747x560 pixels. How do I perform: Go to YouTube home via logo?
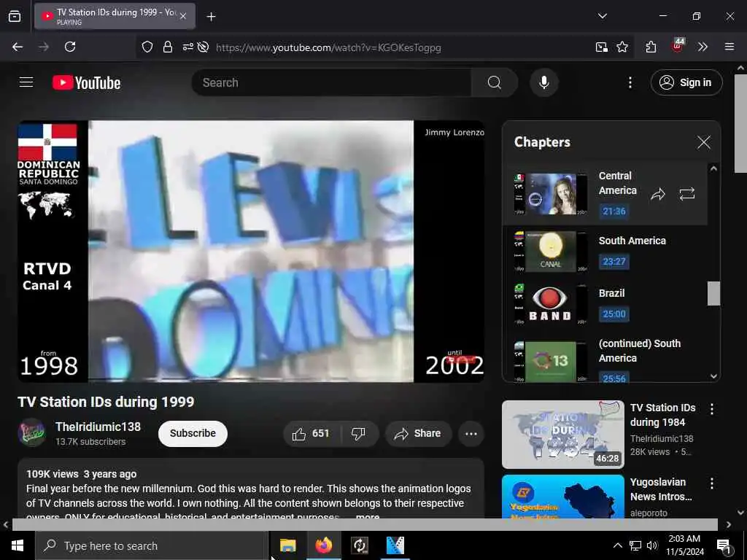pyautogui.click(x=87, y=83)
